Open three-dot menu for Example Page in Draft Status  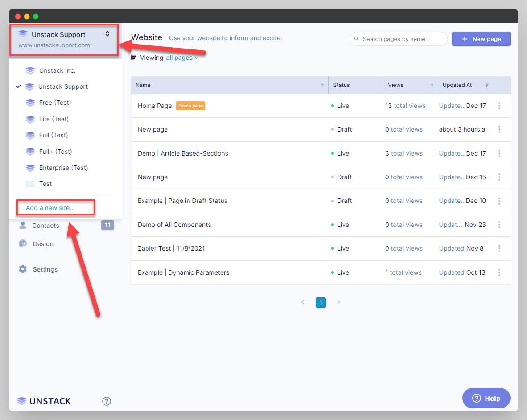(499, 201)
